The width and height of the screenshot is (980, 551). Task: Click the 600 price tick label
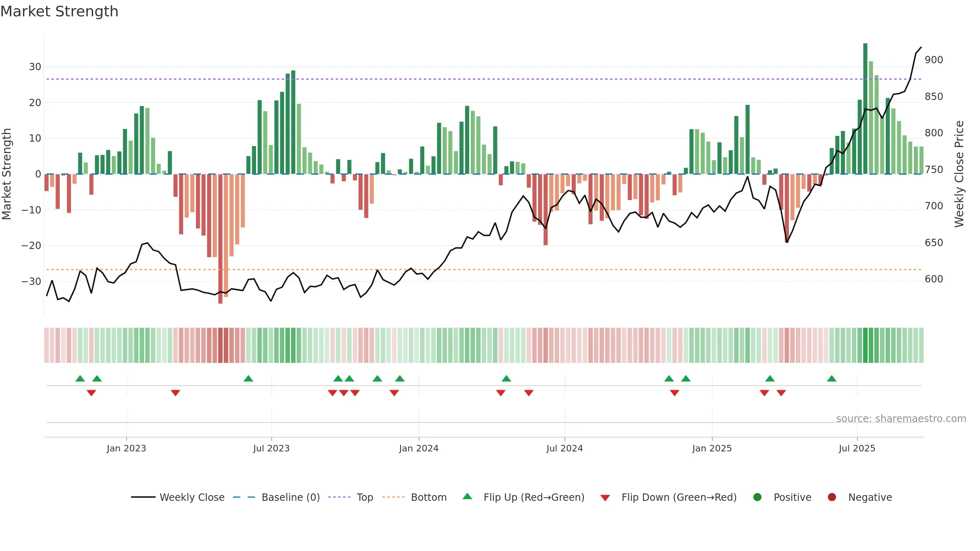click(934, 279)
